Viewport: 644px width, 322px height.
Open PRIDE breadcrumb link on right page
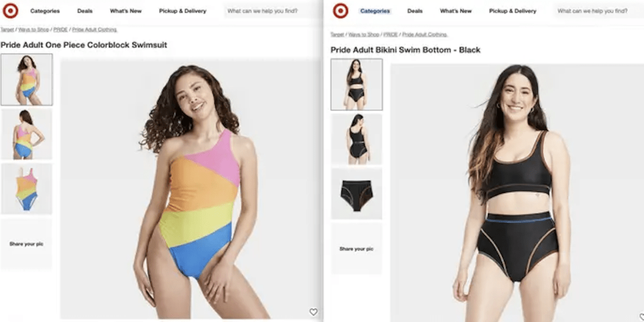[390, 34]
